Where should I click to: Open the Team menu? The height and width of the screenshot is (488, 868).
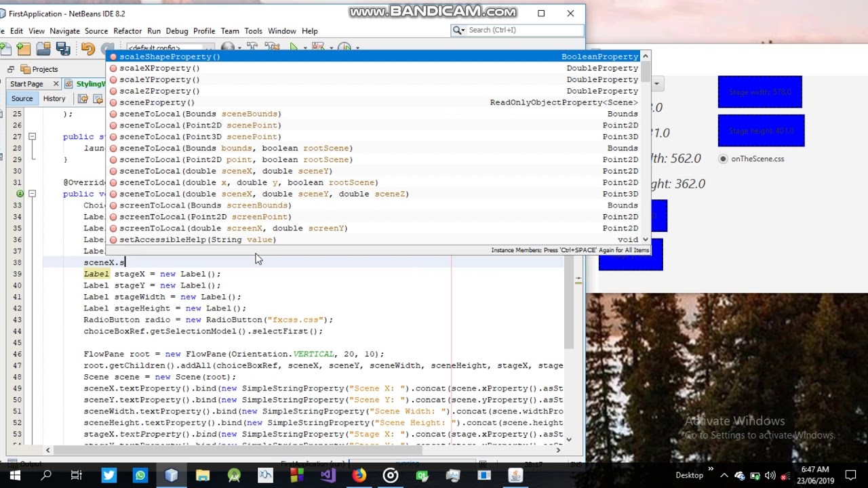pos(229,31)
